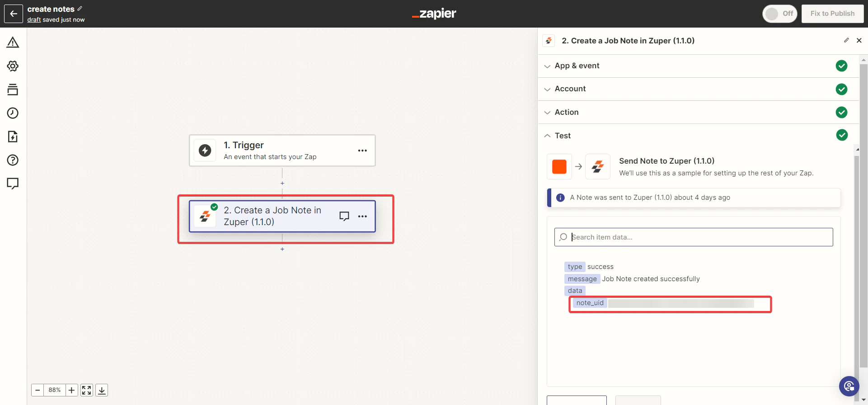Click the Test green check mark

coord(841,135)
